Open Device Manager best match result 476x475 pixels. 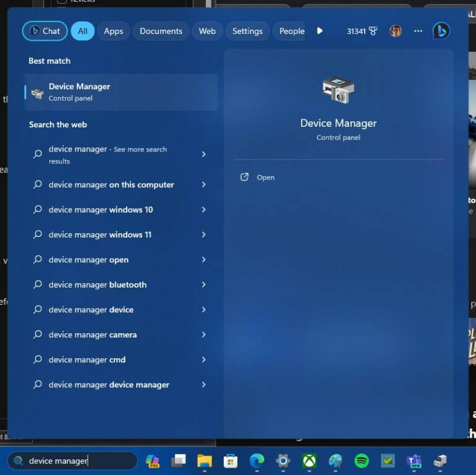click(x=121, y=92)
